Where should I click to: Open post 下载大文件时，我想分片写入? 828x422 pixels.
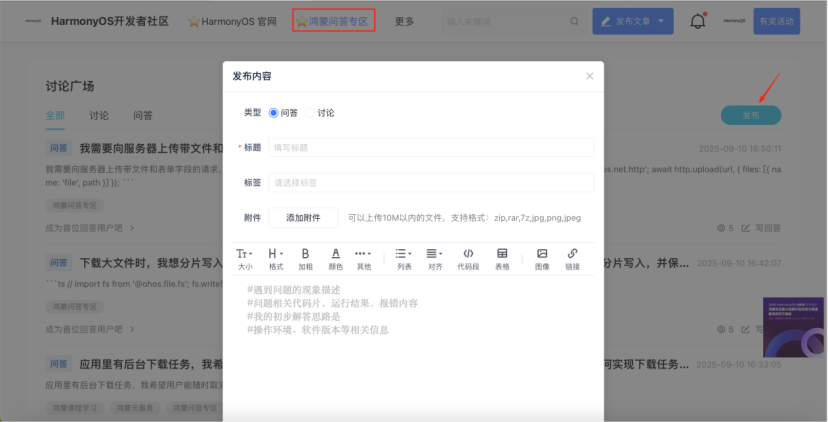coord(151,262)
